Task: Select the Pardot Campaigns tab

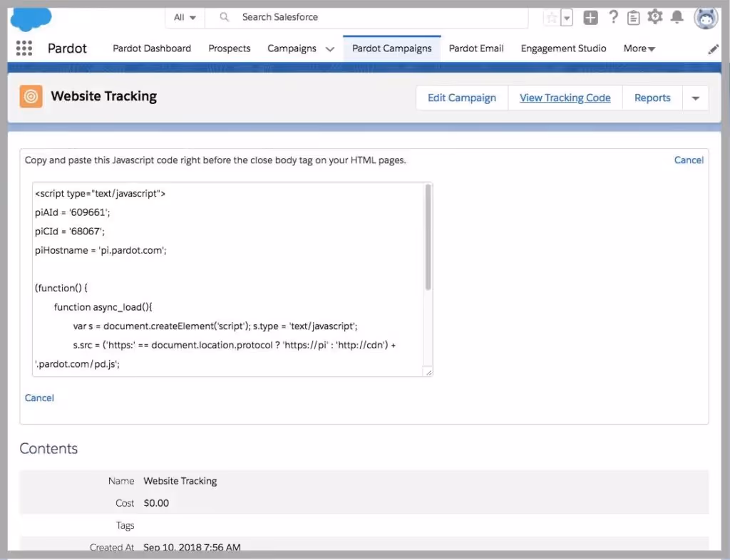Action: coord(391,48)
